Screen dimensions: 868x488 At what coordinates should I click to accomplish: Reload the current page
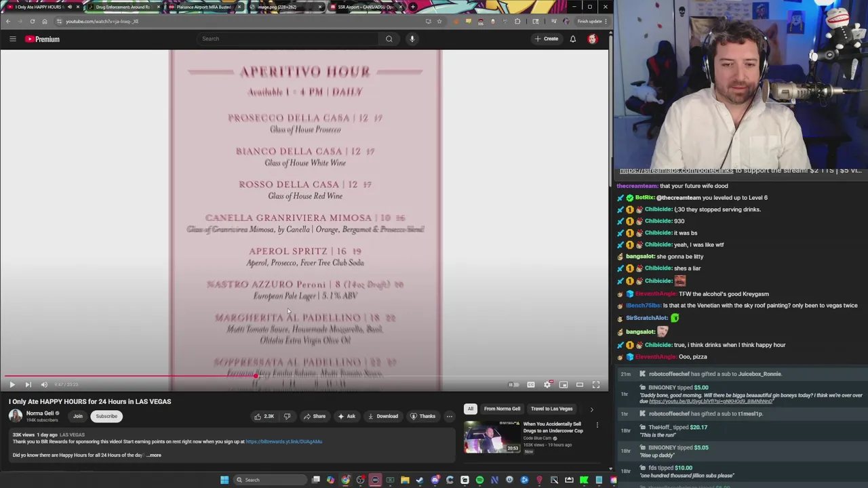33,21
